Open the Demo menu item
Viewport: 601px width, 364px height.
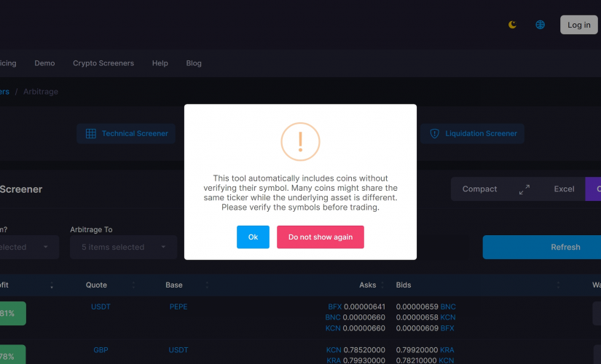tap(44, 63)
